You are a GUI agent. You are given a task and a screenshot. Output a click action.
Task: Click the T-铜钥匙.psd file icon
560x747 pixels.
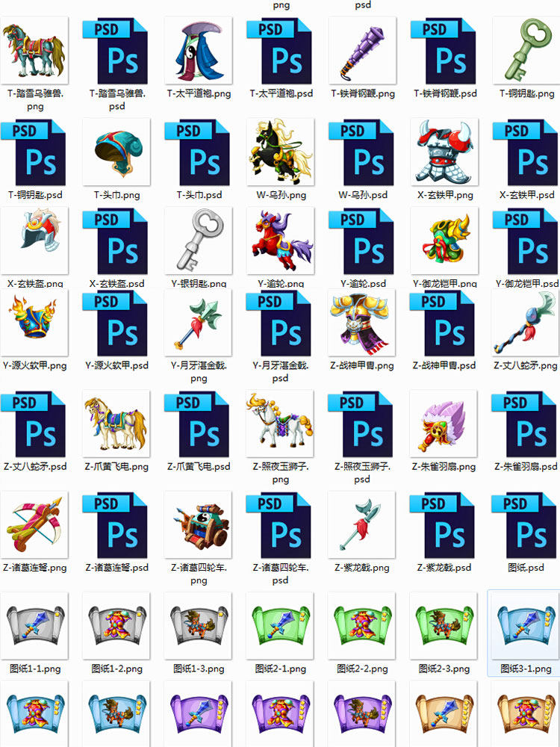(34, 152)
